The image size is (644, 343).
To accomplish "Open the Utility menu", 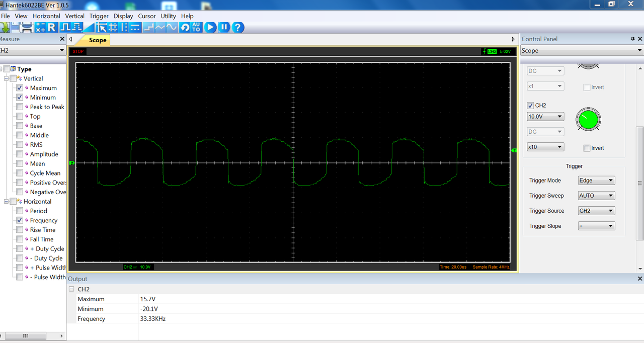I will coord(169,16).
